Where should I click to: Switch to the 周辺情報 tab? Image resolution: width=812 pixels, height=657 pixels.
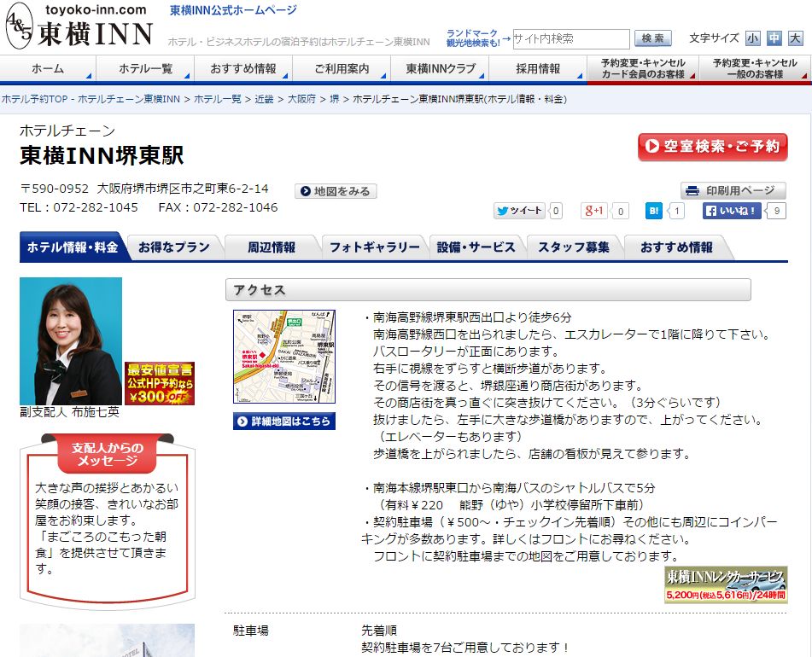272,247
